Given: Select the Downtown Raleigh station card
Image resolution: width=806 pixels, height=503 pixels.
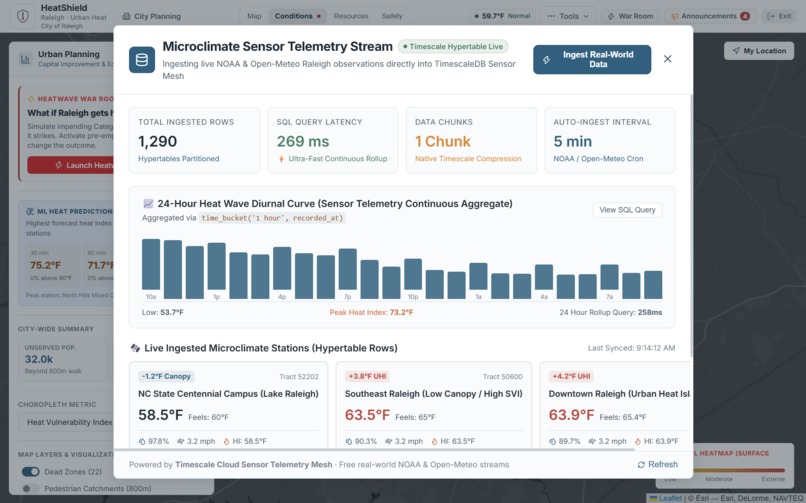Looking at the screenshot, I should tap(615, 404).
